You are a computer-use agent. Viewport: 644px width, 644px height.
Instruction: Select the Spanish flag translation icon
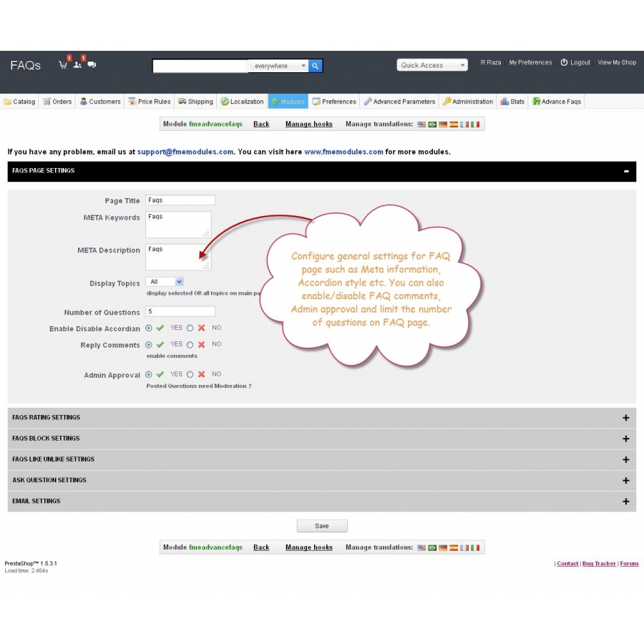pyautogui.click(x=454, y=124)
